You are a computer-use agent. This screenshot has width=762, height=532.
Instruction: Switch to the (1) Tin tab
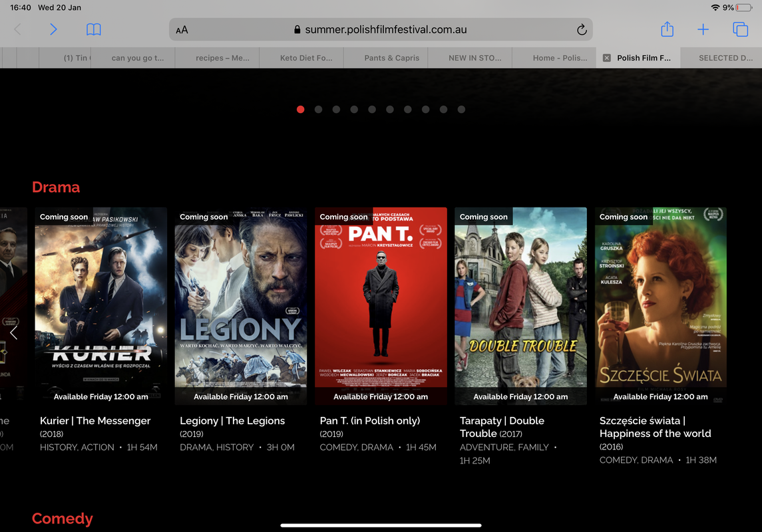coord(65,58)
